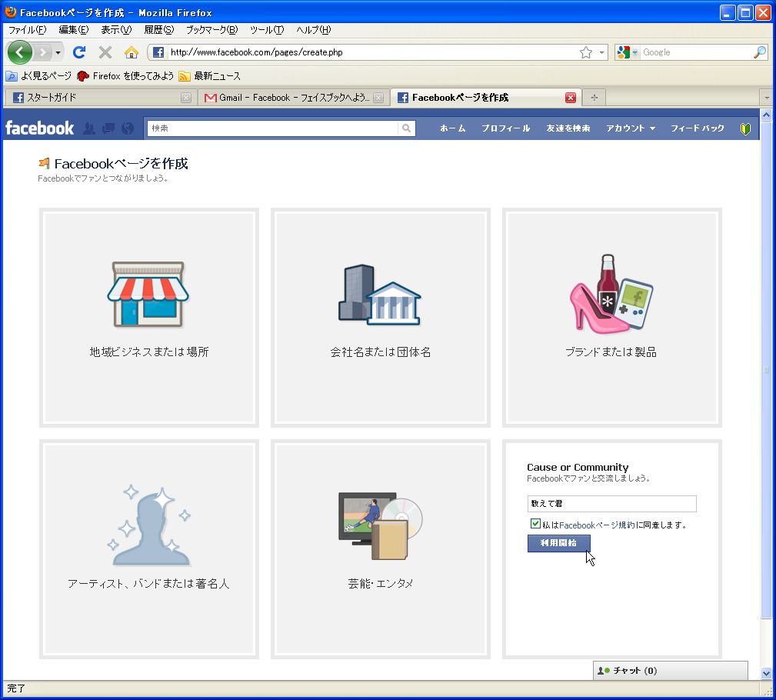
Task: Select the 芸能・エンタメ entertainment card
Action: point(381,549)
